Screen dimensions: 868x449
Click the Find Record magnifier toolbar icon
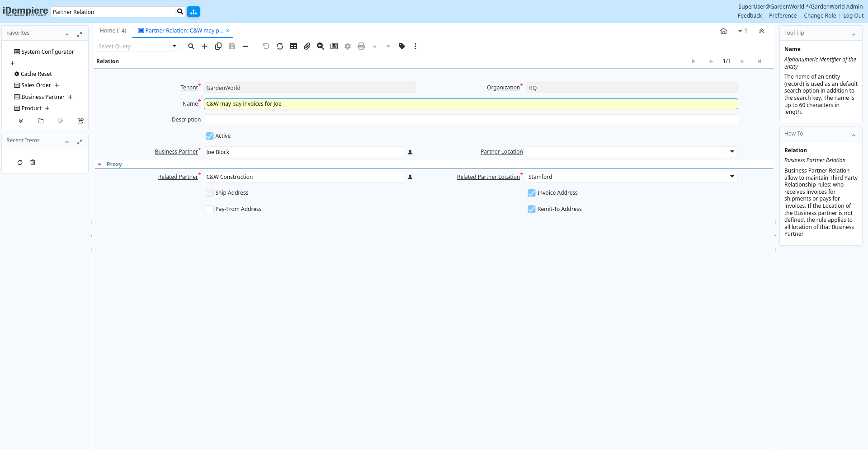pyautogui.click(x=191, y=46)
